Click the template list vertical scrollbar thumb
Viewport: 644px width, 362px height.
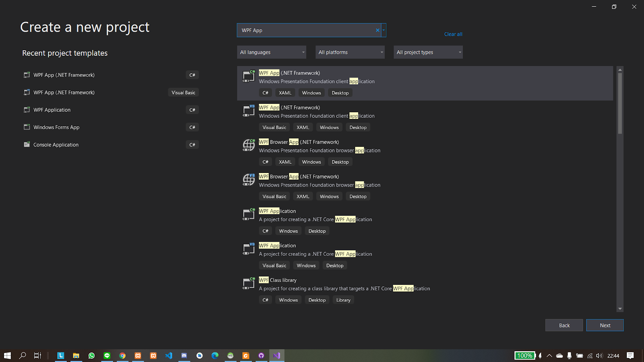tap(620, 103)
